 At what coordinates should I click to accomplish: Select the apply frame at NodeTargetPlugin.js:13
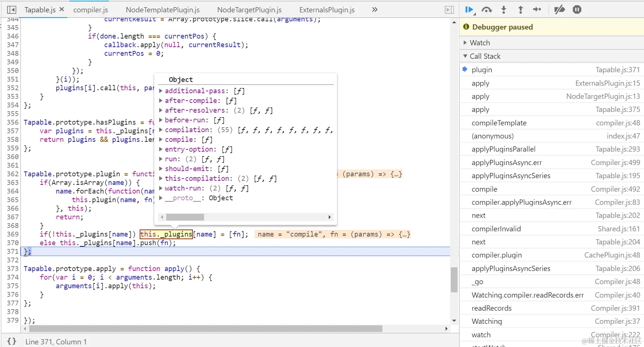click(x=552, y=96)
